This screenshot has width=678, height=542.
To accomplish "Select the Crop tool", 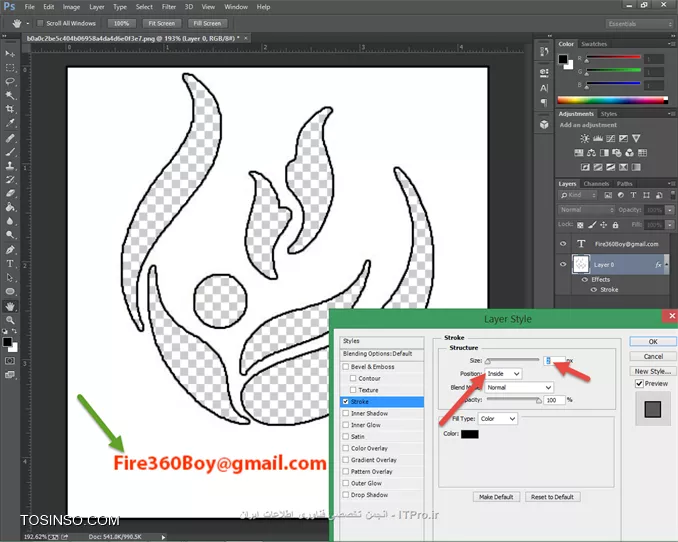I will [x=10, y=109].
